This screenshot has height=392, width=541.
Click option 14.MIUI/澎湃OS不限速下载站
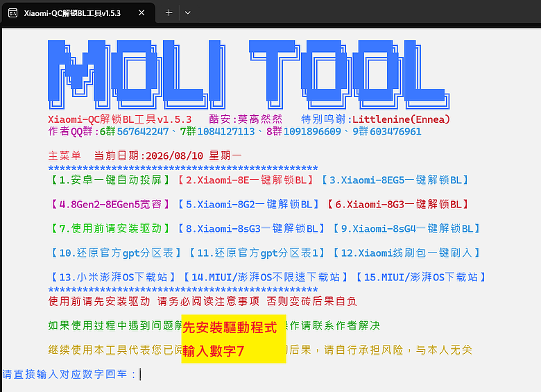coord(266,277)
